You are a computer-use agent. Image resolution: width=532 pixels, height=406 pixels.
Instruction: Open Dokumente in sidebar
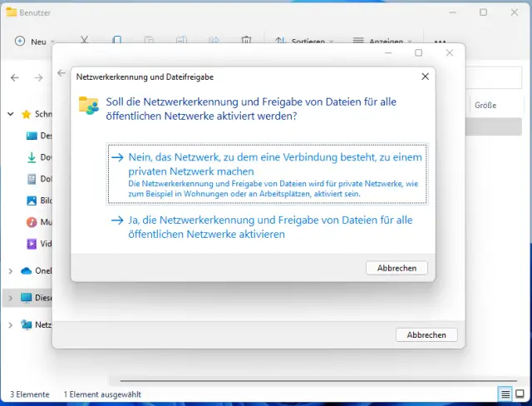click(x=39, y=179)
